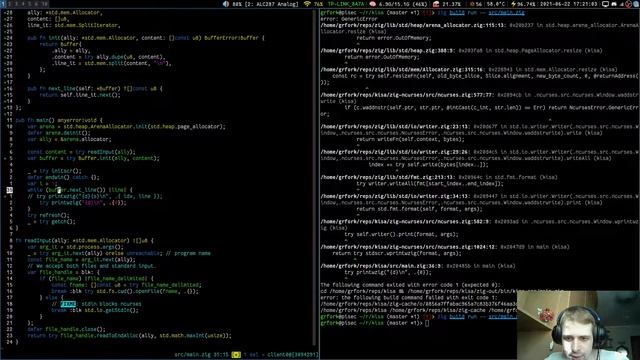Click the empty terminal prompt cursor at the bottom
640x360 pixels.
click(427, 323)
